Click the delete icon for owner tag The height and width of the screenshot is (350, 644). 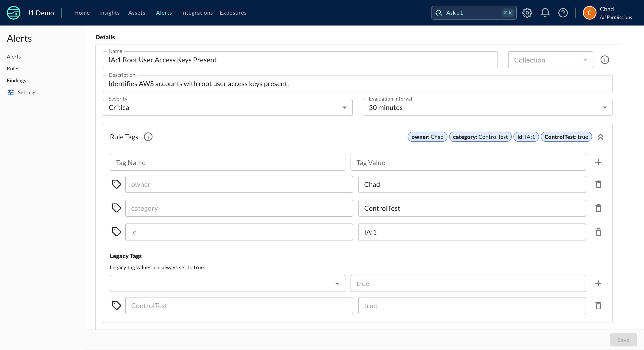598,185
